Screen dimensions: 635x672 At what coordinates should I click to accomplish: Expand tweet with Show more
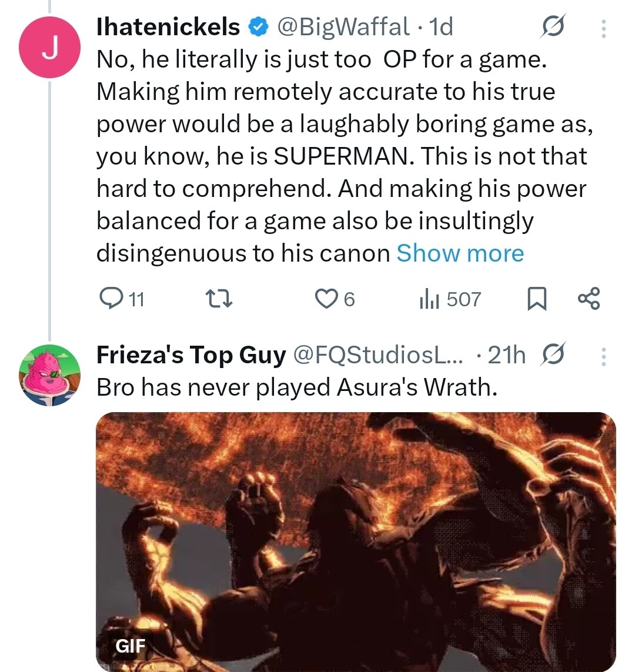pos(460,253)
